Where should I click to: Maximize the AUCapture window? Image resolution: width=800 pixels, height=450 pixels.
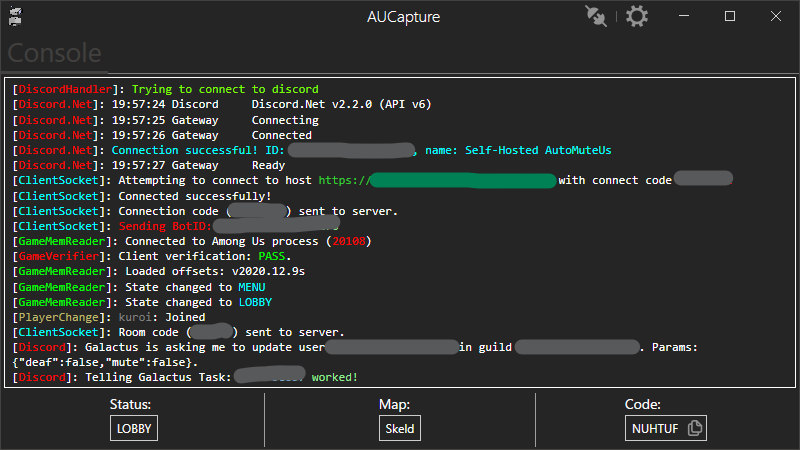[x=730, y=17]
